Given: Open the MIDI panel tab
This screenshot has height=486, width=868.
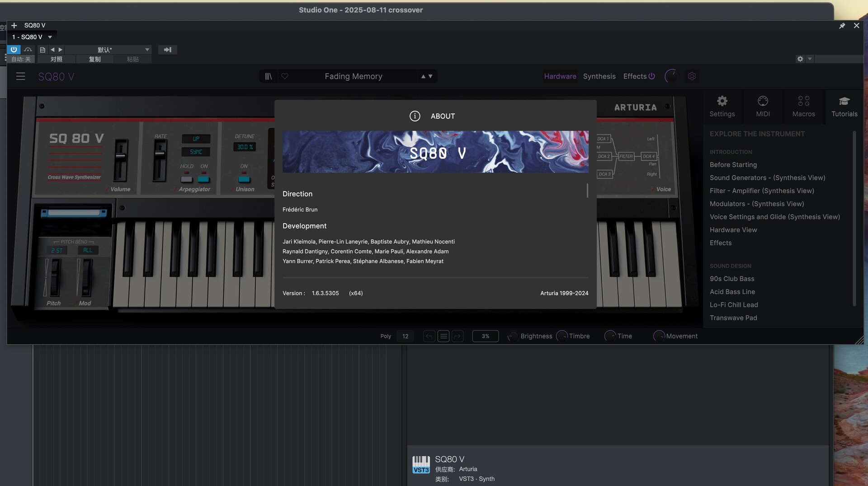Looking at the screenshot, I should coord(763,107).
